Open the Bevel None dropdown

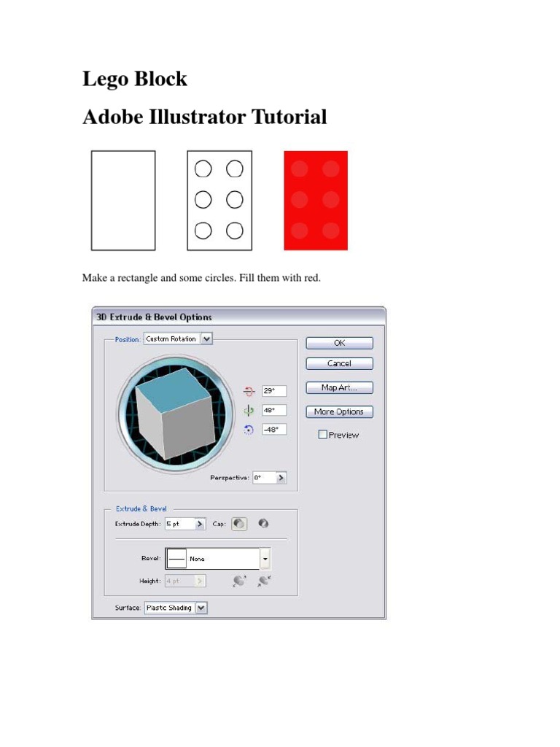click(218, 559)
